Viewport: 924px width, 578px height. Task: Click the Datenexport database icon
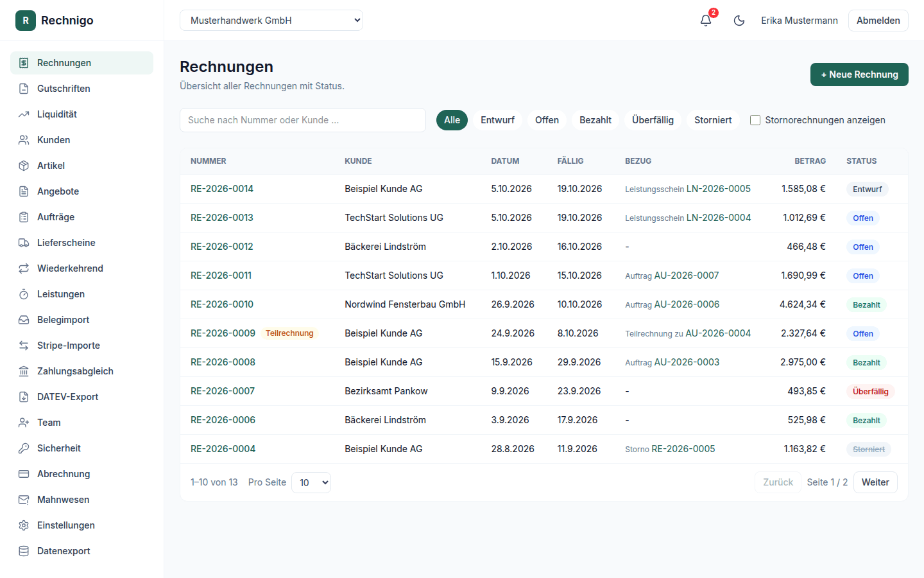(24, 551)
